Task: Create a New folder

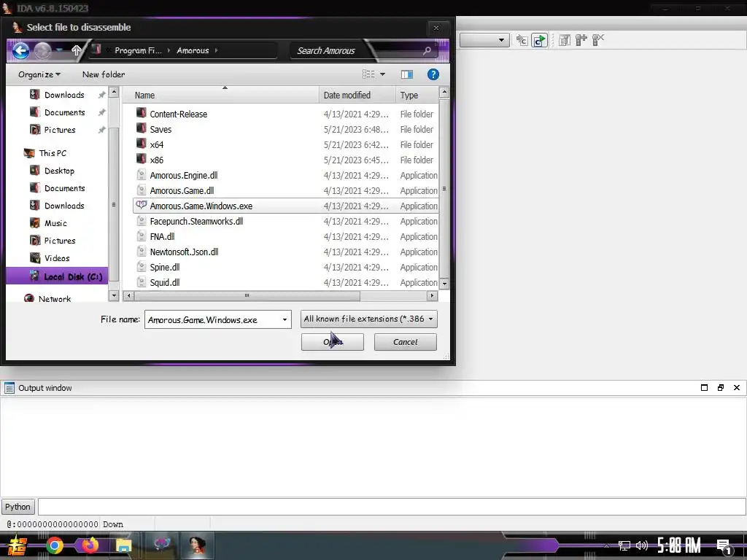Action: pos(104,74)
